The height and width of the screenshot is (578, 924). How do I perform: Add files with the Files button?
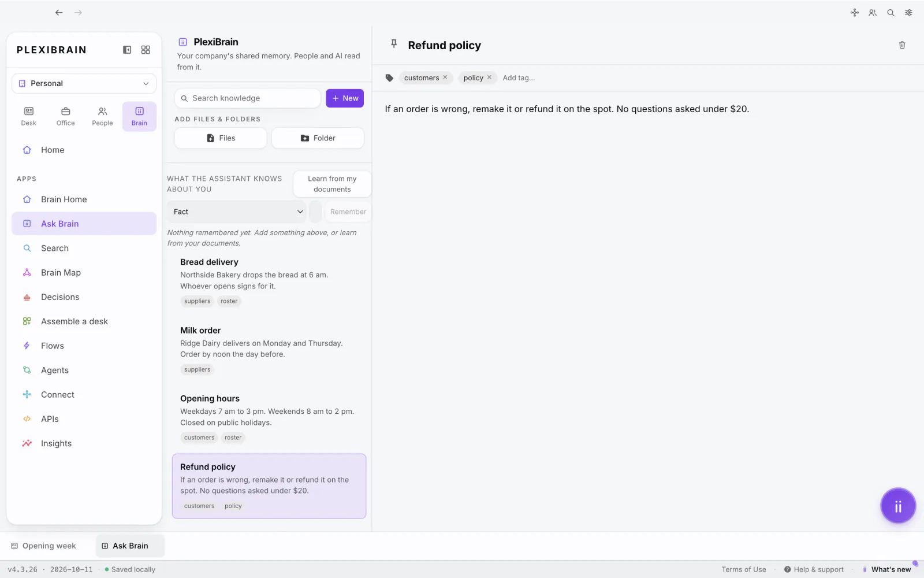pyautogui.click(x=221, y=138)
